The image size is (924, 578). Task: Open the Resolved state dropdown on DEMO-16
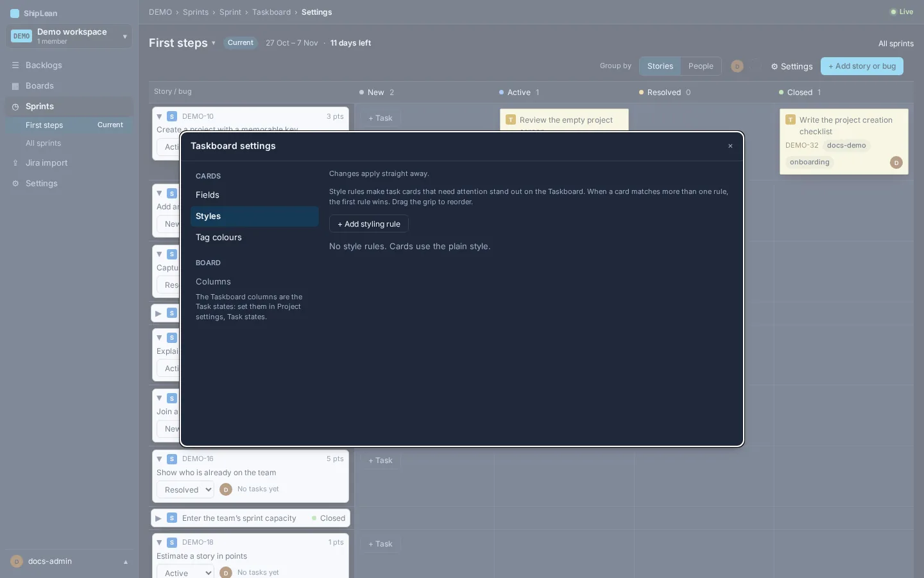[185, 490]
